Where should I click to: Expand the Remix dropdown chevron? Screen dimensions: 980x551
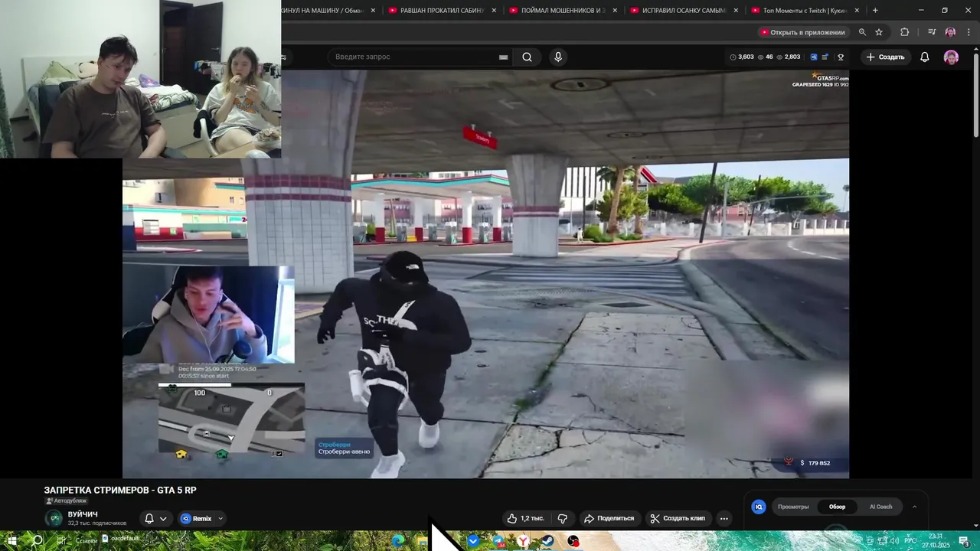[x=220, y=518]
